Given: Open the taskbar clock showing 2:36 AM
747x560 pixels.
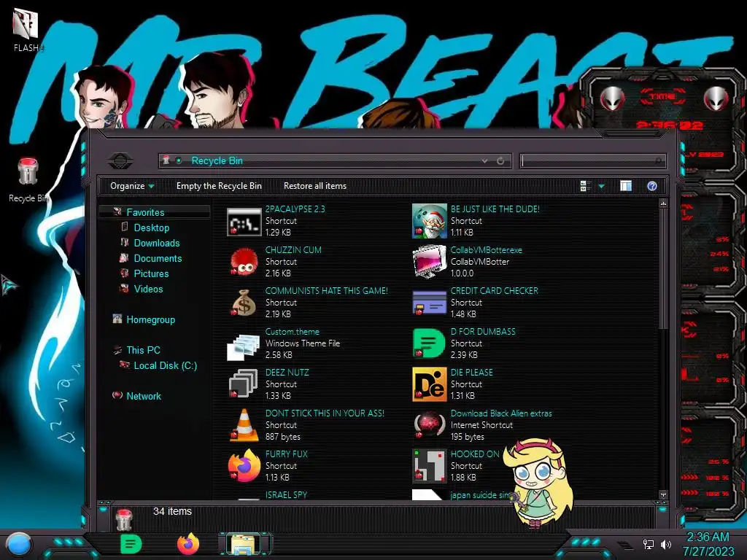Looking at the screenshot, I should pos(708,544).
